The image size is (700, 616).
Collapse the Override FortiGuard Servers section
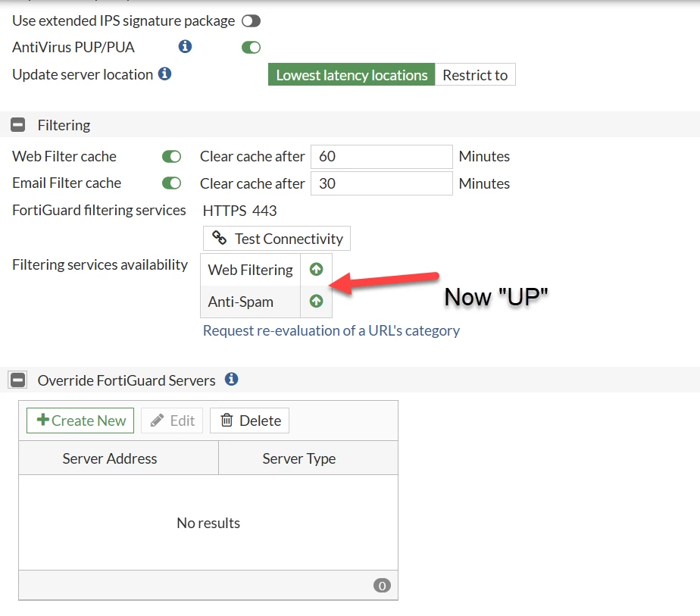click(x=18, y=380)
